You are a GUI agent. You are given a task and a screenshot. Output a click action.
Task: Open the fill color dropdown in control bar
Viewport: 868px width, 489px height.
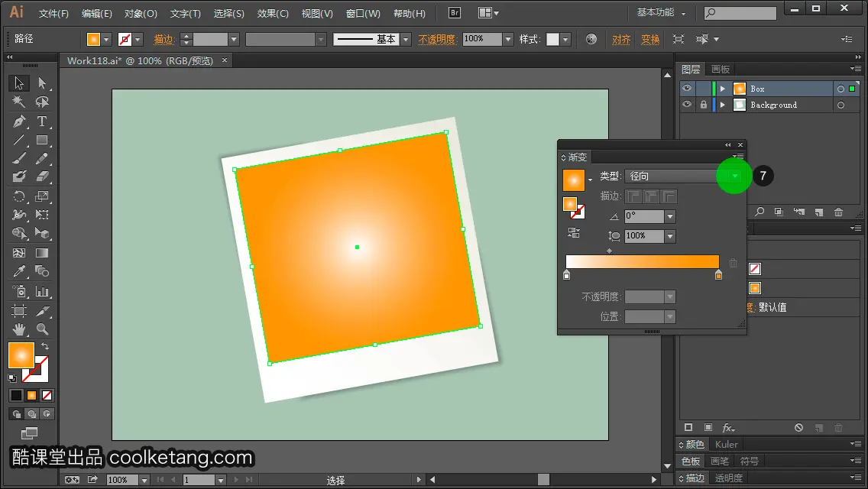coord(106,39)
